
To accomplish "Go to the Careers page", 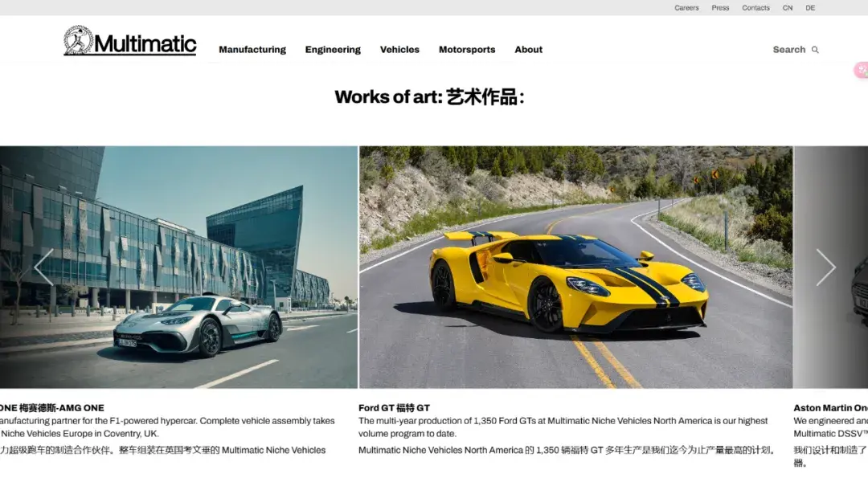I will [686, 8].
